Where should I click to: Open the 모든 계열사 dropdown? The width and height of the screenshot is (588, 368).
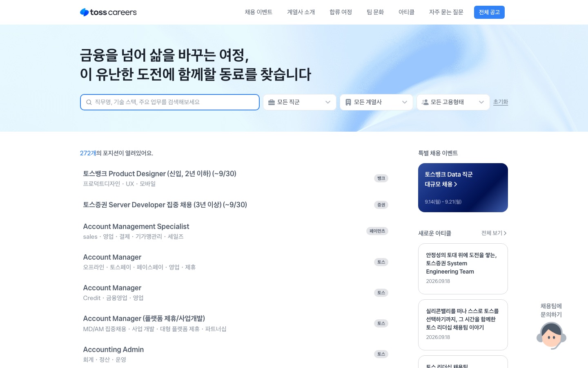click(376, 102)
